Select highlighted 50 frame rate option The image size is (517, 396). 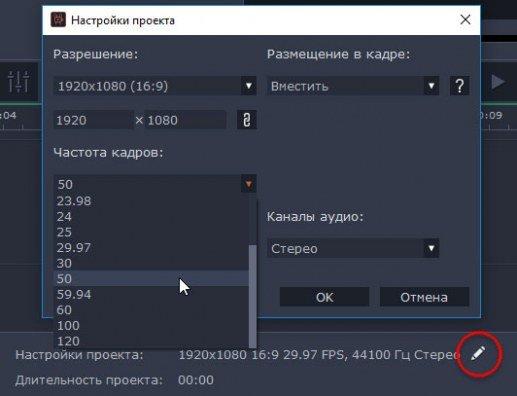pos(151,279)
